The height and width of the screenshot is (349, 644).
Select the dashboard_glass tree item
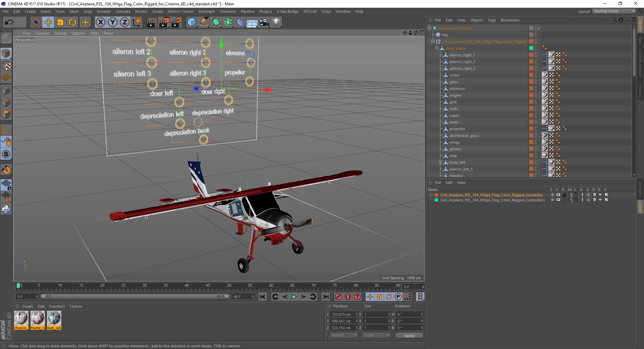coord(464,136)
